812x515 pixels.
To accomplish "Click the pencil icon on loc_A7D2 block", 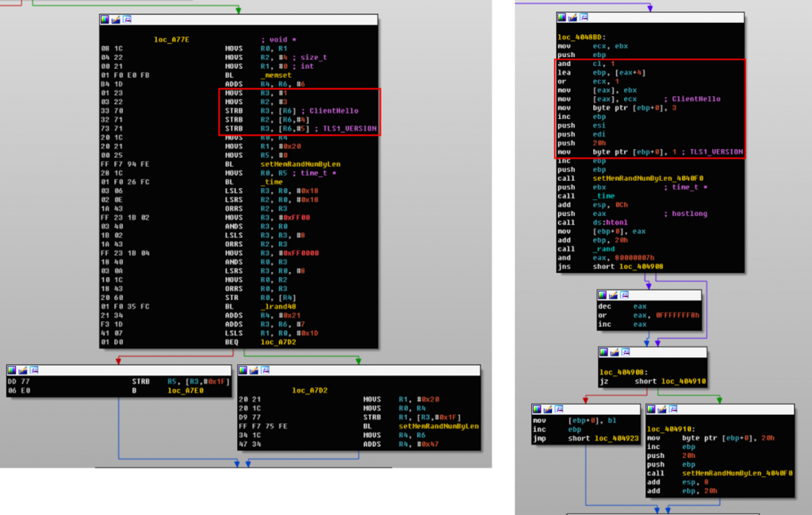I will tap(255, 371).
